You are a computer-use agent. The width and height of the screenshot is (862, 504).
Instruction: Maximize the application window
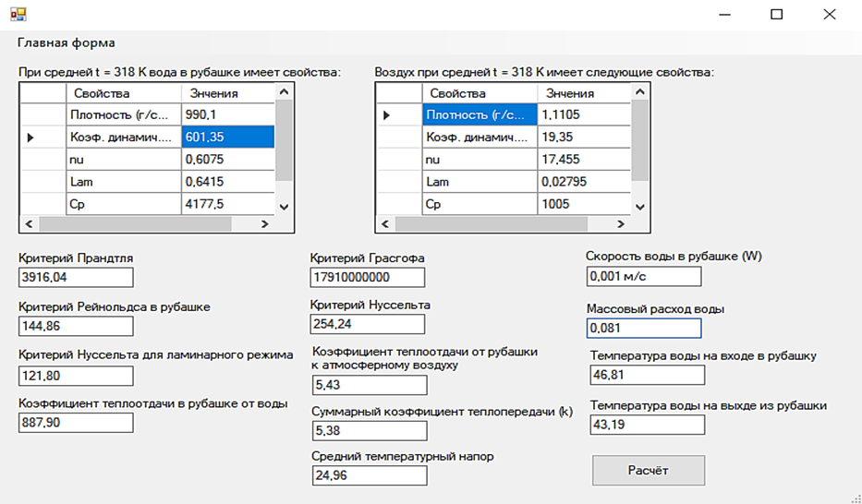[776, 14]
